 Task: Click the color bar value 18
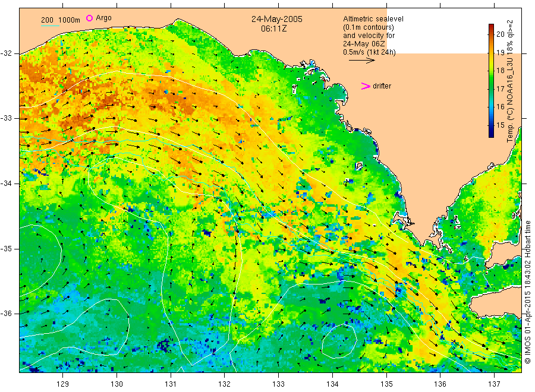pos(500,71)
